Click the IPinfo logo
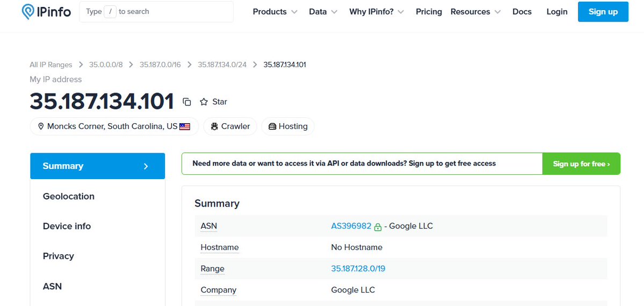Image resolution: width=644 pixels, height=306 pixels. tap(46, 12)
